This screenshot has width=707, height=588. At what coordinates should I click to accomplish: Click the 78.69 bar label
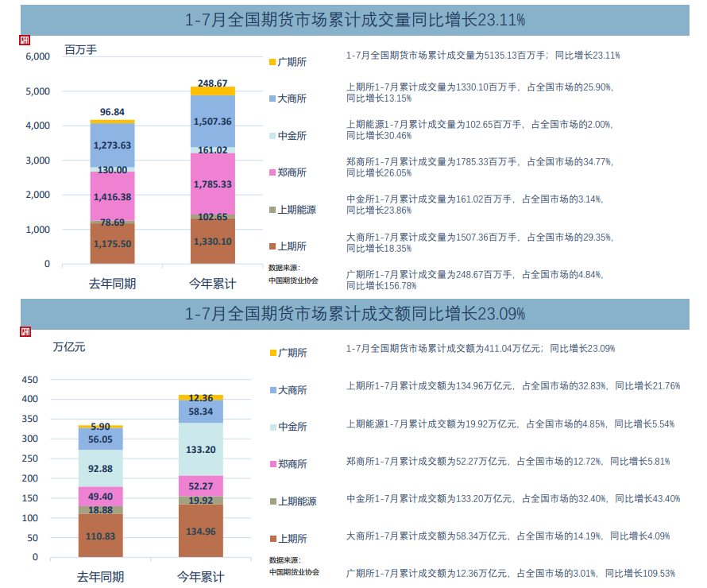[112, 222]
